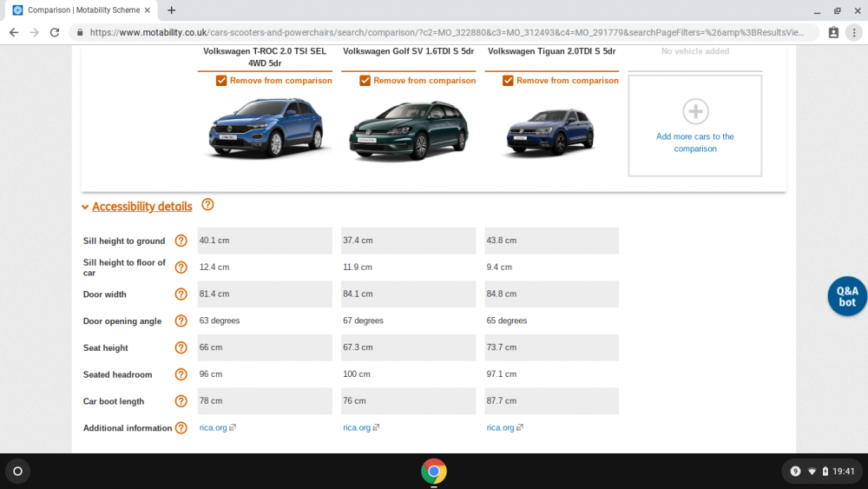Select the Comparison Motability Scheme tab
868x489 pixels.
[x=83, y=10]
